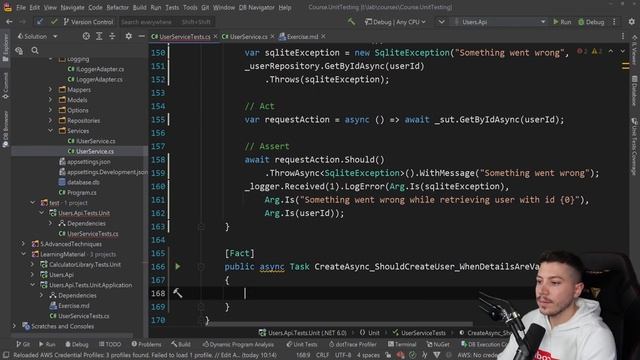640x360 pixels.
Task: Click CRLF line separator in status bar
Action: 322,355
